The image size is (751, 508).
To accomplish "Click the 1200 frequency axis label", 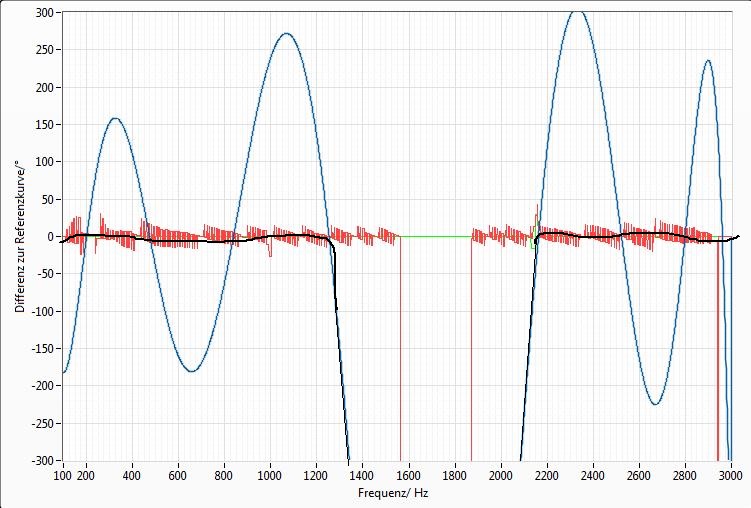I will point(316,476).
